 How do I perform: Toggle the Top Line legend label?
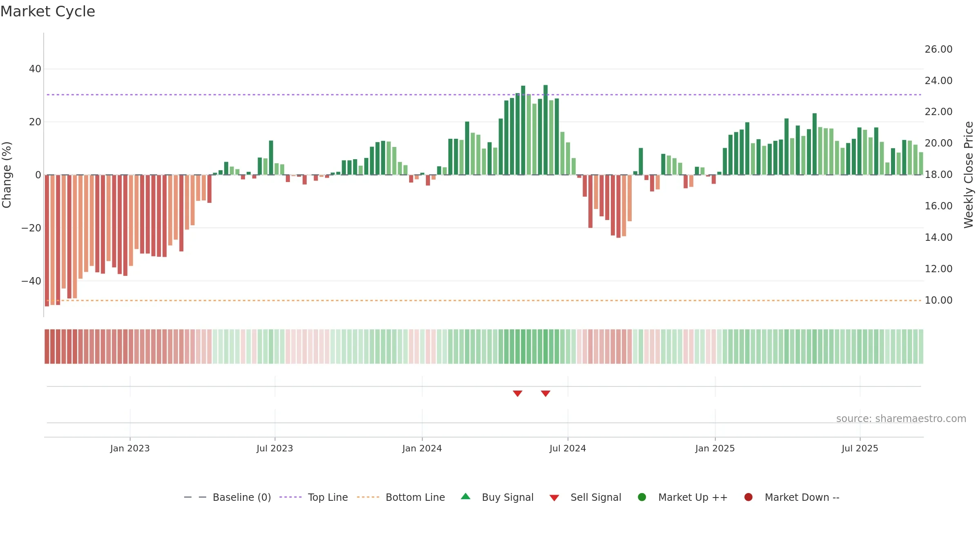pyautogui.click(x=328, y=498)
